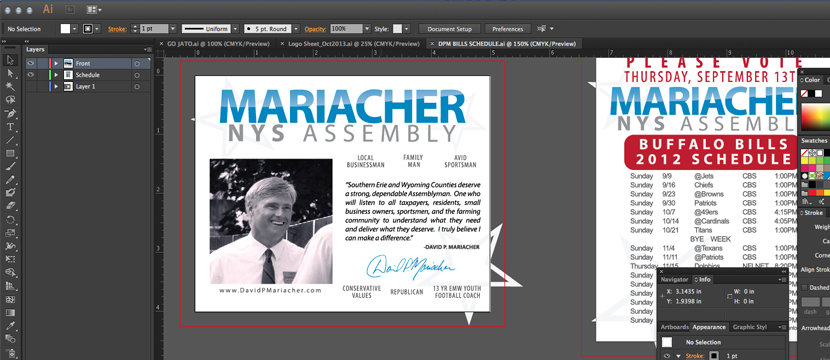Select the Eraser tool

coord(10,206)
